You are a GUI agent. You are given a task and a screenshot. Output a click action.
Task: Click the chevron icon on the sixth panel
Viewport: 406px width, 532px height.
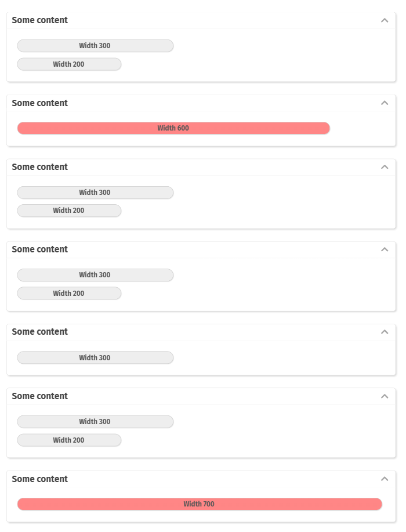384,396
